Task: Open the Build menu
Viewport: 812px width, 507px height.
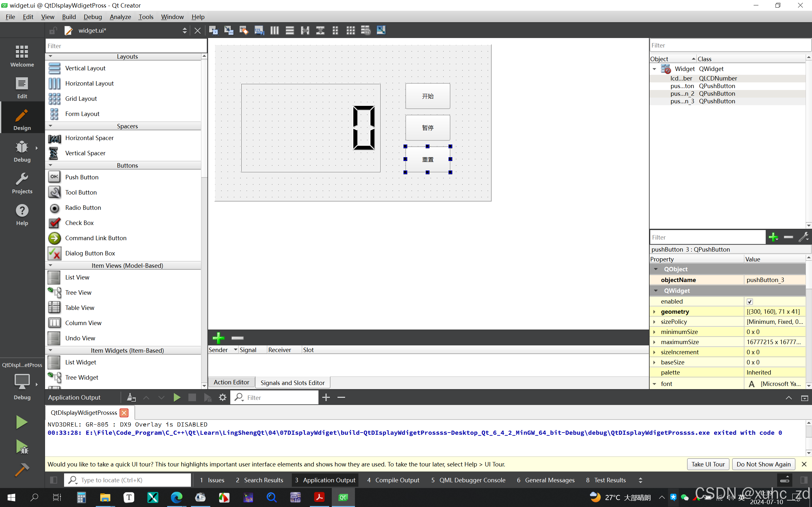Action: [x=69, y=17]
